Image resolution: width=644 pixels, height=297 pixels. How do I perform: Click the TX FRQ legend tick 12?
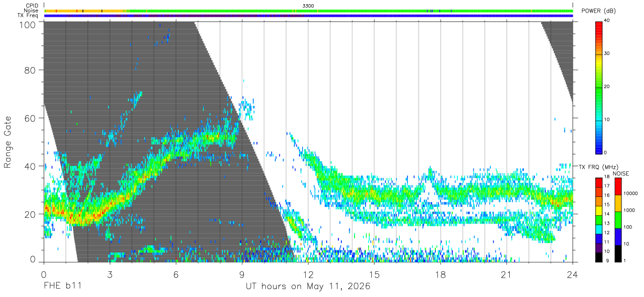(x=608, y=232)
